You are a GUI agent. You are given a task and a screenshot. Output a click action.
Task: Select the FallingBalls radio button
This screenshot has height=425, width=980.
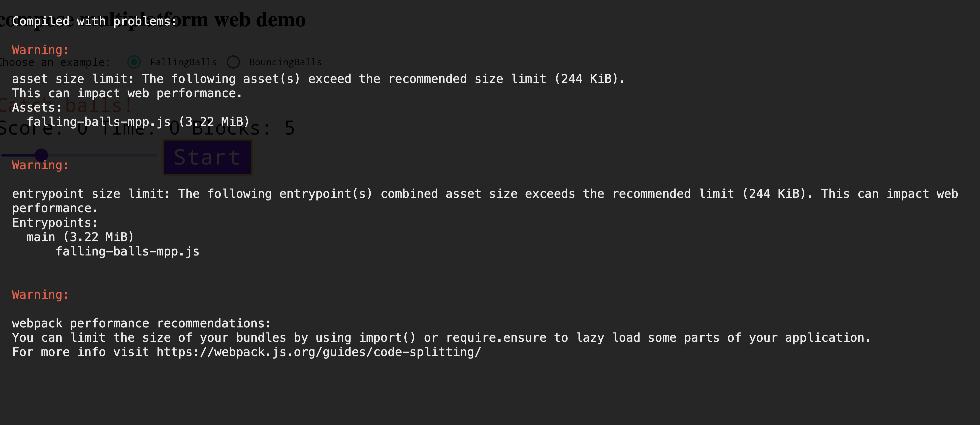134,62
